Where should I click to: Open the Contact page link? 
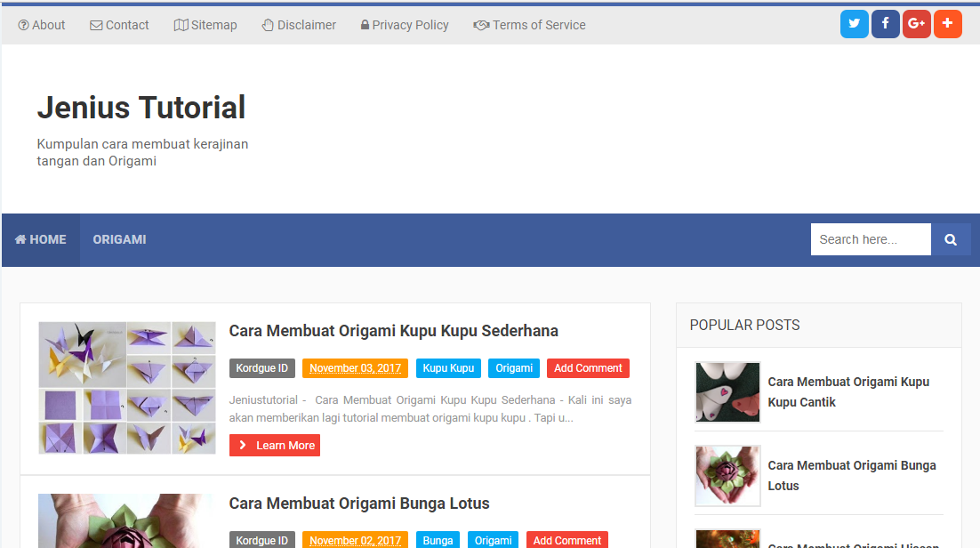click(x=119, y=25)
